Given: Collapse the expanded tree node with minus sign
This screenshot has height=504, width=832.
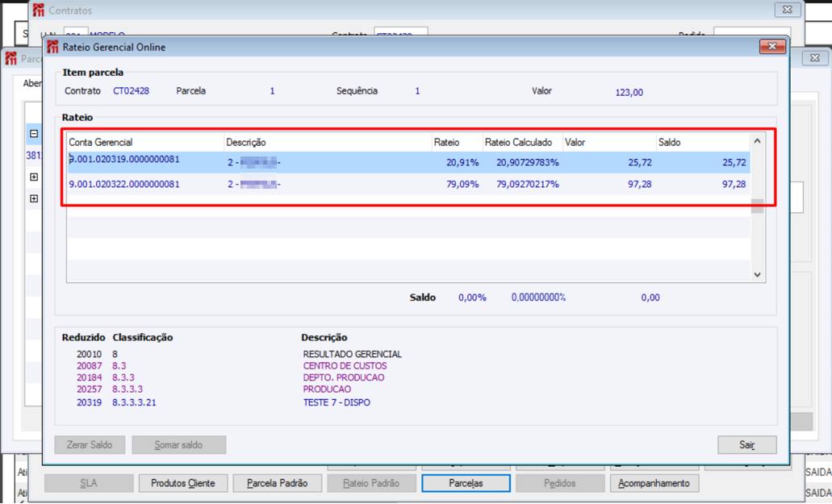Looking at the screenshot, I should click(34, 134).
